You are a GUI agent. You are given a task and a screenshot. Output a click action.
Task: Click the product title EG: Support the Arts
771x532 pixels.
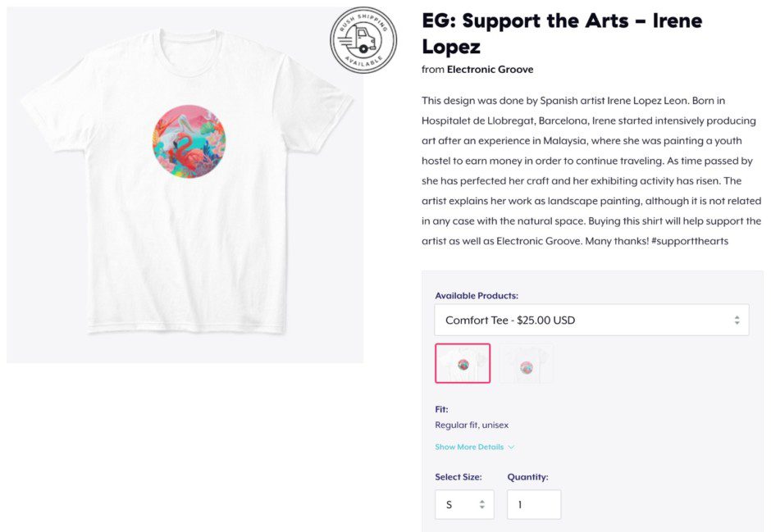tap(562, 33)
